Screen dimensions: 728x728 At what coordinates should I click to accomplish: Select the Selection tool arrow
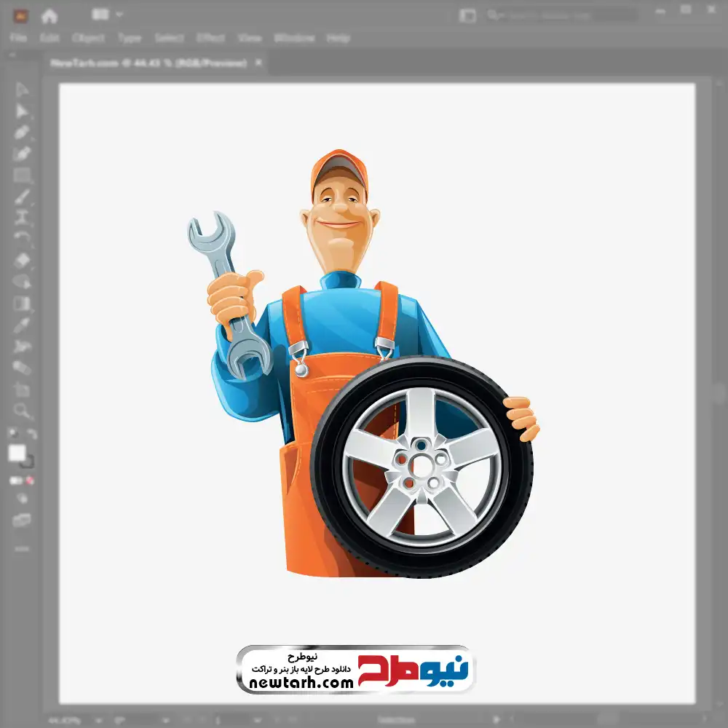[22, 90]
